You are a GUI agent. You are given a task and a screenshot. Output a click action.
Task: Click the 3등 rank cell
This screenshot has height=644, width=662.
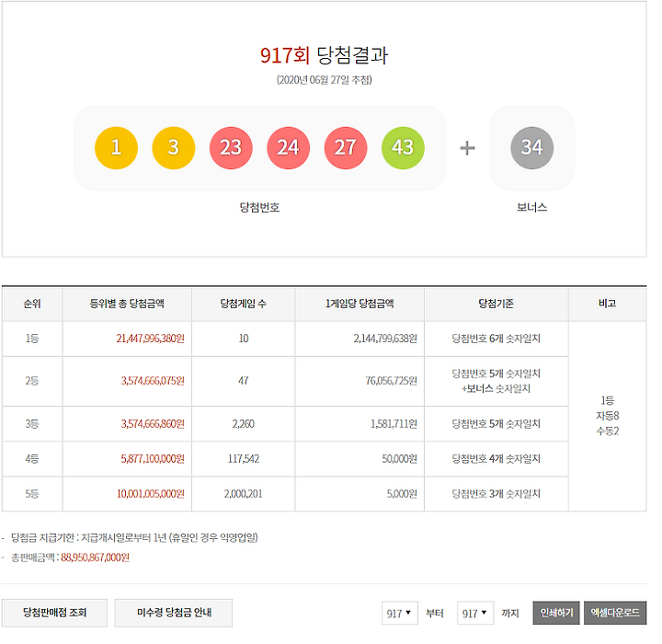pos(32,424)
